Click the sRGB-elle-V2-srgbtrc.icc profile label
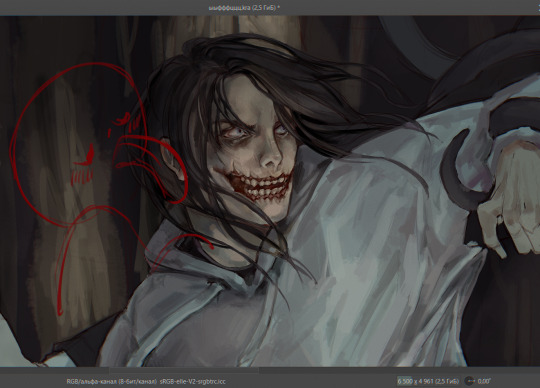Image resolution: width=540 pixels, height=388 pixels. [193, 381]
